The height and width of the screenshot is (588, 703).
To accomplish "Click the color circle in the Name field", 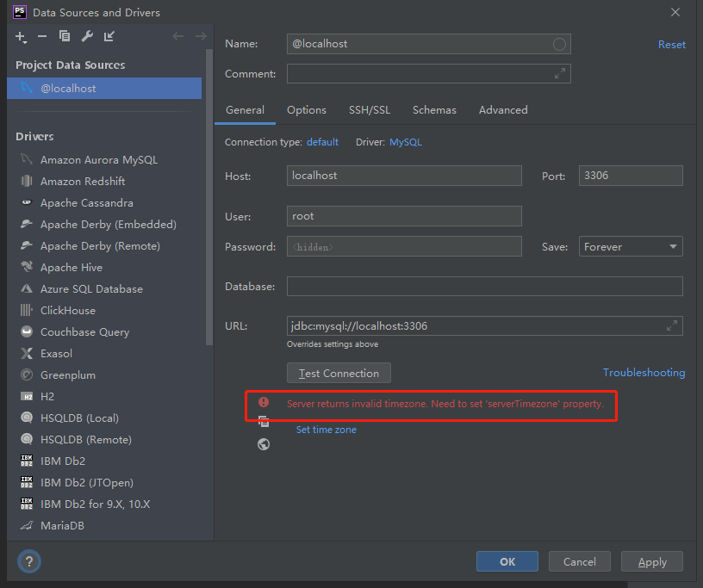I will [x=559, y=44].
